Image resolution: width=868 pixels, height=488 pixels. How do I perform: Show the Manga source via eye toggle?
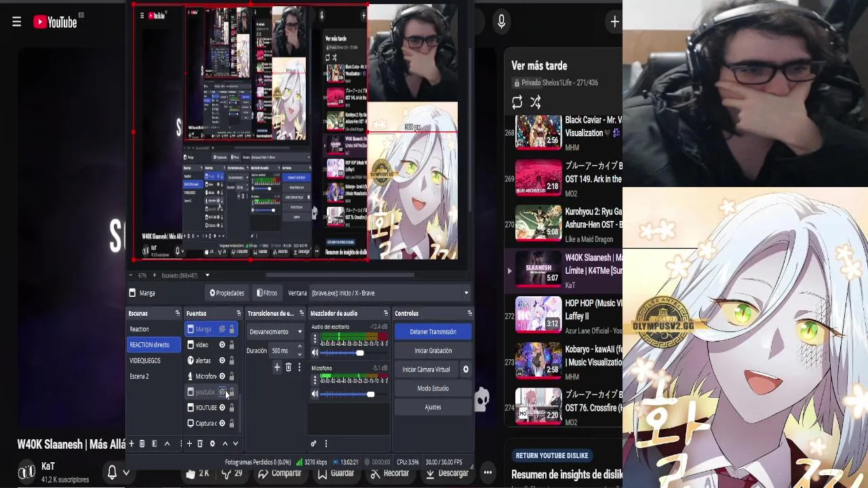click(222, 329)
